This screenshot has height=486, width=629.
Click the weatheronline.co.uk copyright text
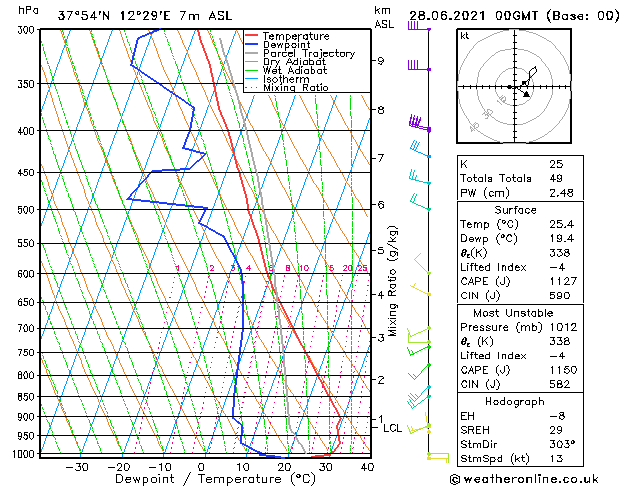pos(524,479)
